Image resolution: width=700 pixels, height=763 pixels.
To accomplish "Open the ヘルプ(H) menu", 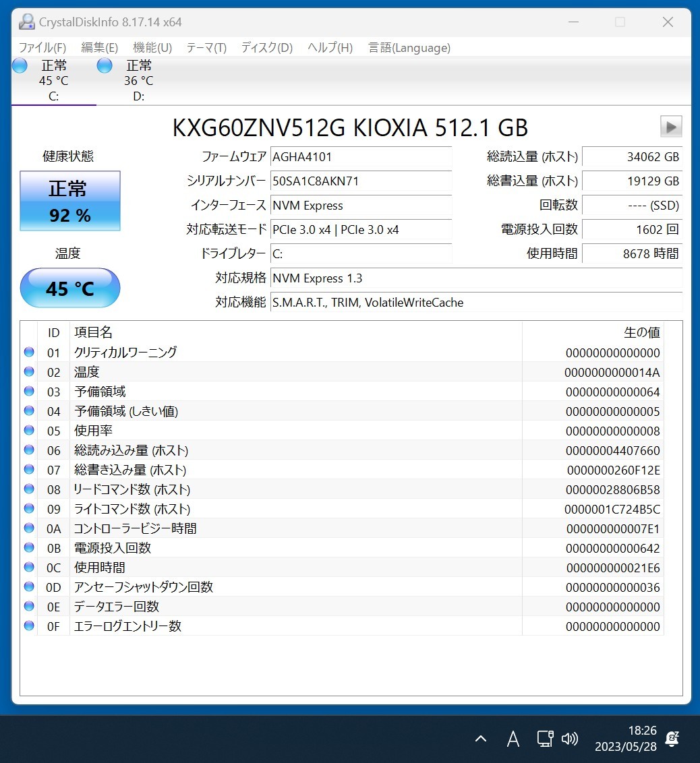I will pos(330,48).
